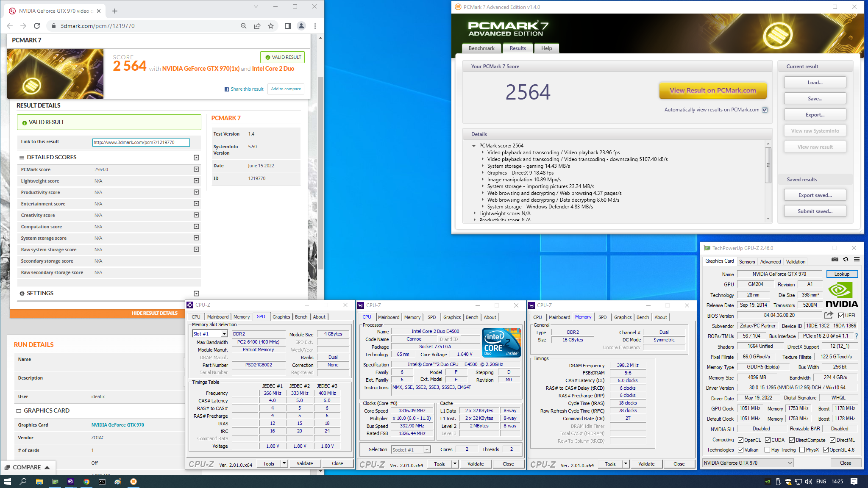The height and width of the screenshot is (488, 868).
Task: Open the GPU-Z hamburger menu
Action: click(x=857, y=260)
